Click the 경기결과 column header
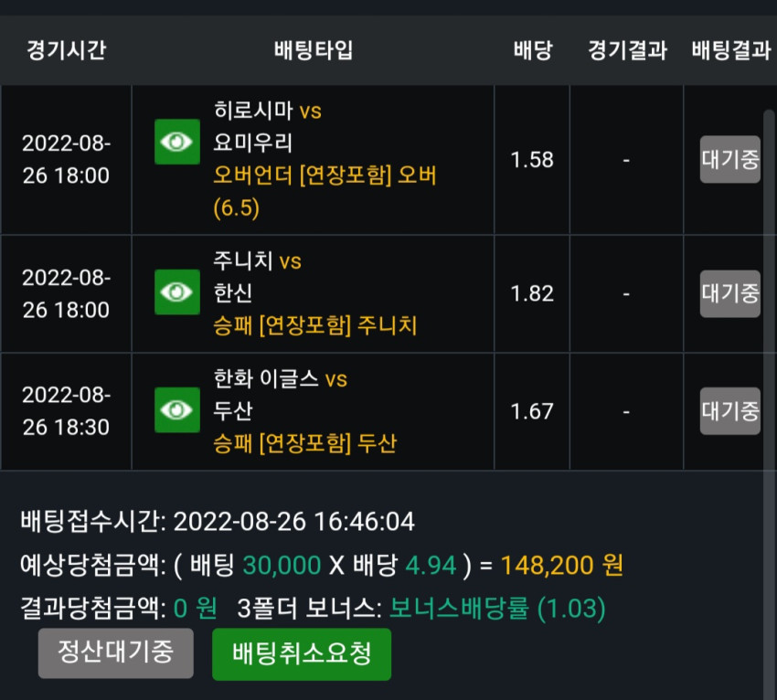Screen dimensions: 777x700 tap(627, 50)
